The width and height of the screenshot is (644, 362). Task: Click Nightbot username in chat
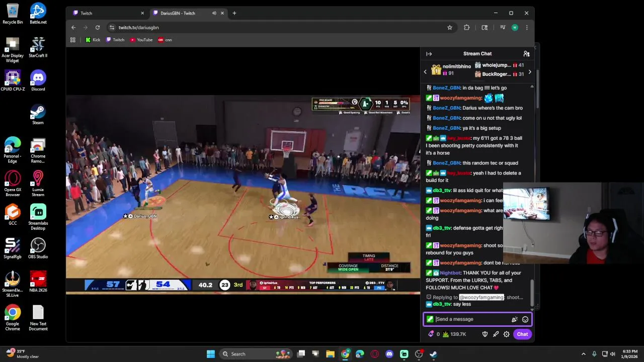[x=450, y=273]
